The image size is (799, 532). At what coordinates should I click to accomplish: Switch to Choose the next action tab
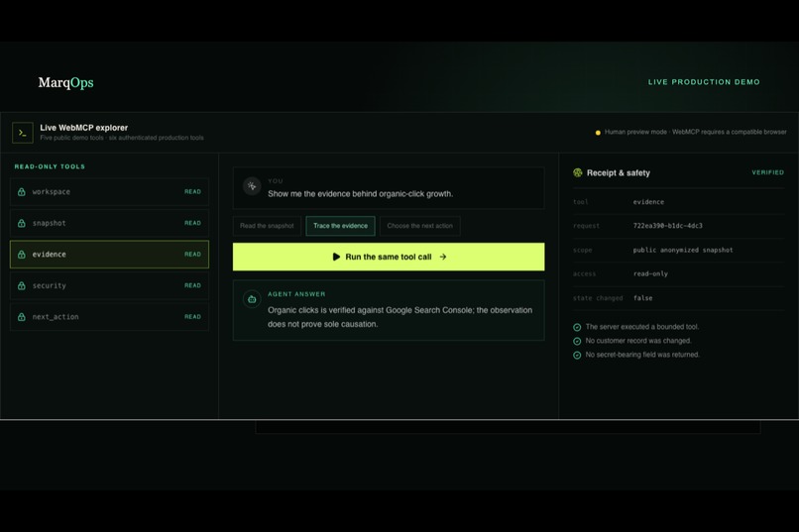tap(420, 226)
